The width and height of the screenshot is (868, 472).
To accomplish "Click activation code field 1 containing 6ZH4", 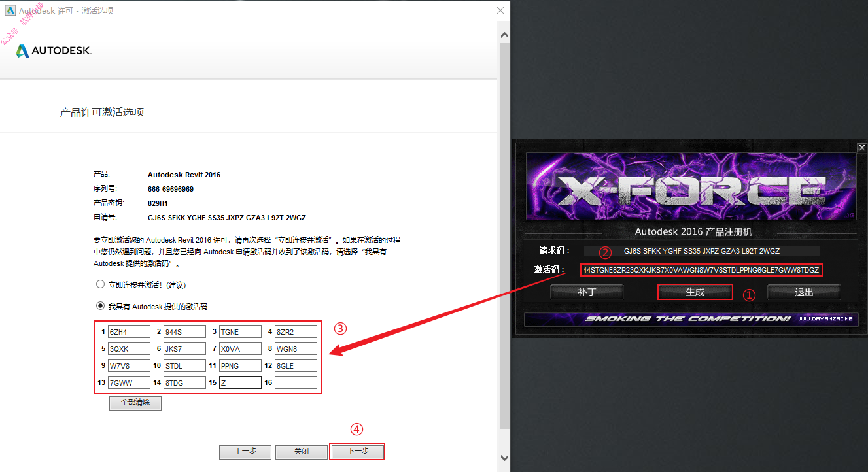I will tap(129, 331).
